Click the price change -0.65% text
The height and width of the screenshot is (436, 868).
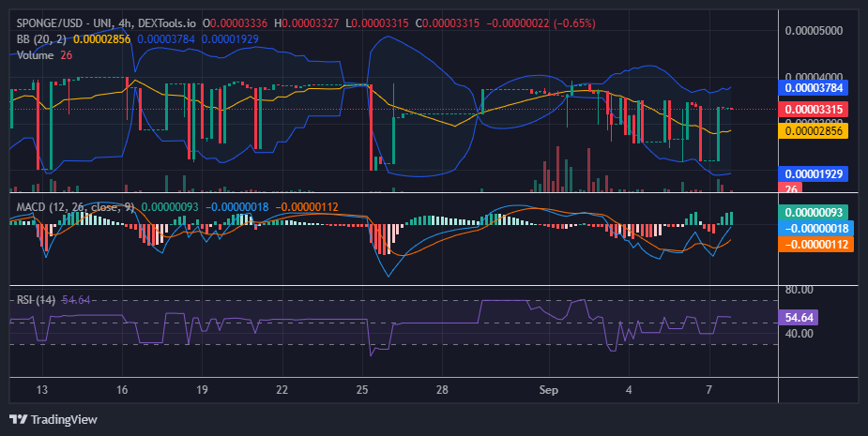[574, 23]
